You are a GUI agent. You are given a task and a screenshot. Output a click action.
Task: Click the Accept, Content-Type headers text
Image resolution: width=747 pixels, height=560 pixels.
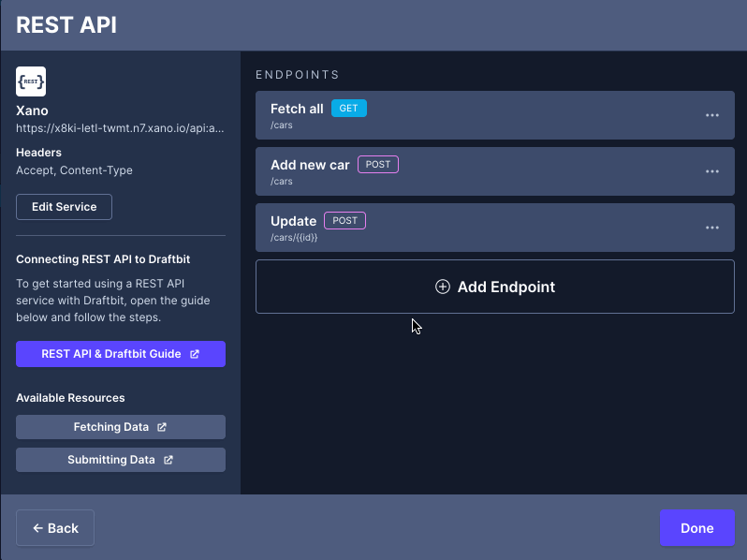pos(74,170)
